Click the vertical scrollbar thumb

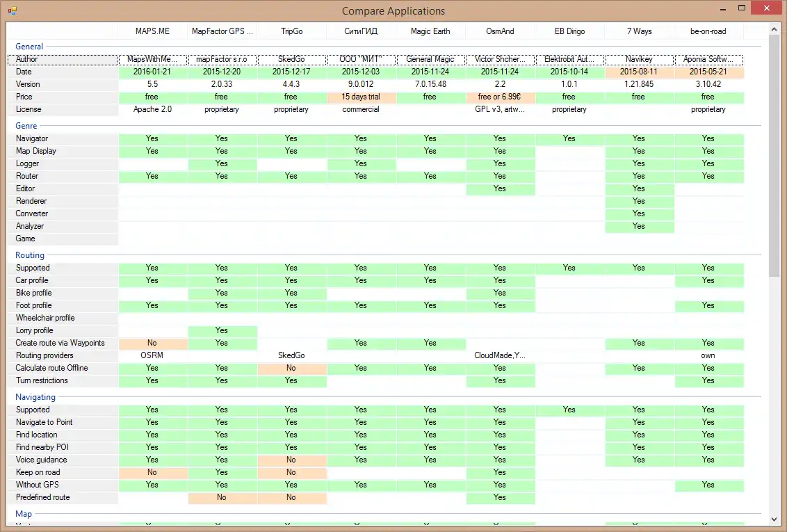(774, 156)
